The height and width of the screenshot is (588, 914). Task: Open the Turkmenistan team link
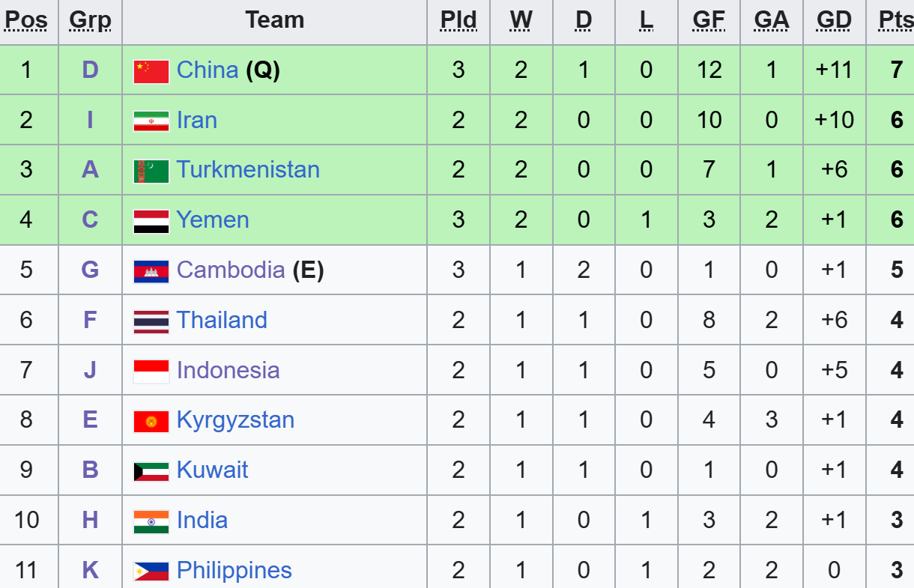click(248, 169)
